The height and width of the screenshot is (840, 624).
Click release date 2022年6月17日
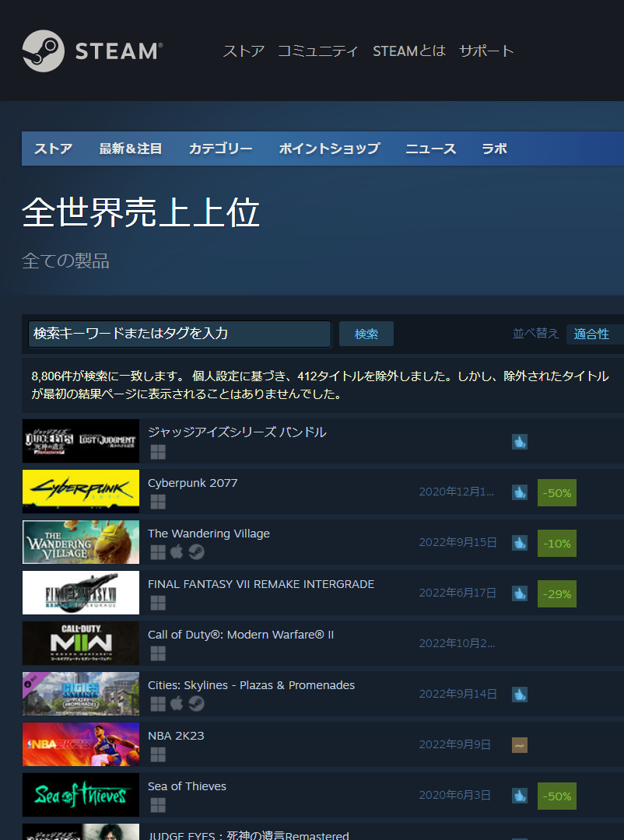[457, 593]
